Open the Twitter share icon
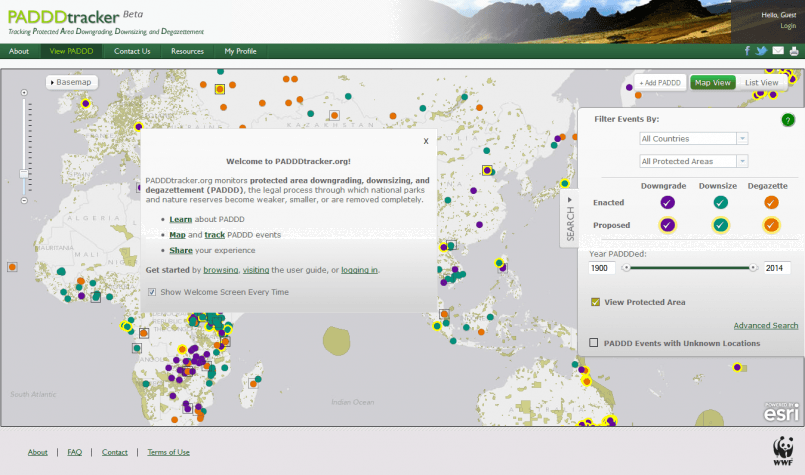Viewport: 805px width, 475px height. (x=761, y=51)
